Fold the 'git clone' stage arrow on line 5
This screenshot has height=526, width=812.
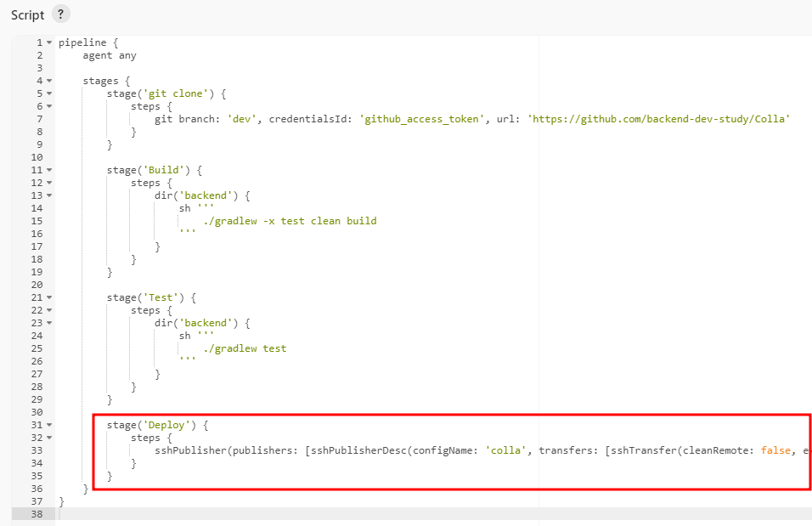[x=49, y=93]
